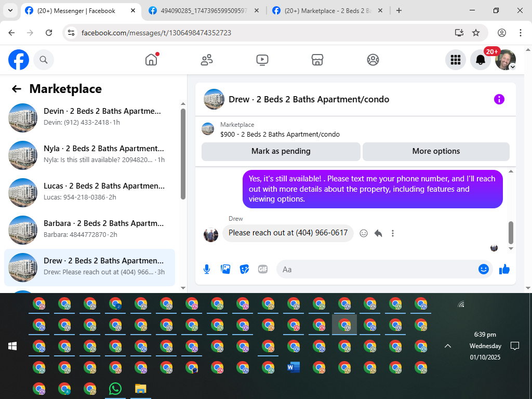
Task: Go to Facebook Home icon
Action: coord(151,60)
